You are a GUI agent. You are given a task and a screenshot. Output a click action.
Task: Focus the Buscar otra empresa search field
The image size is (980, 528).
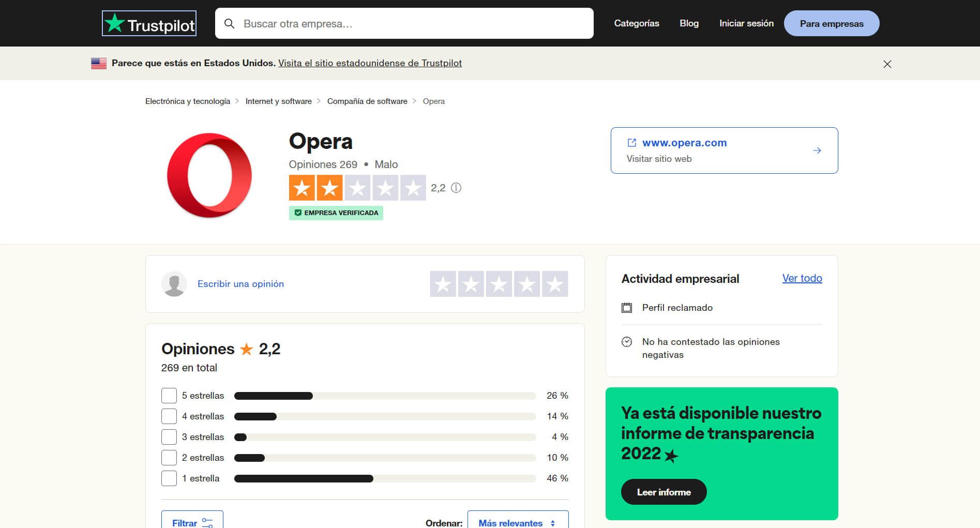click(x=404, y=23)
